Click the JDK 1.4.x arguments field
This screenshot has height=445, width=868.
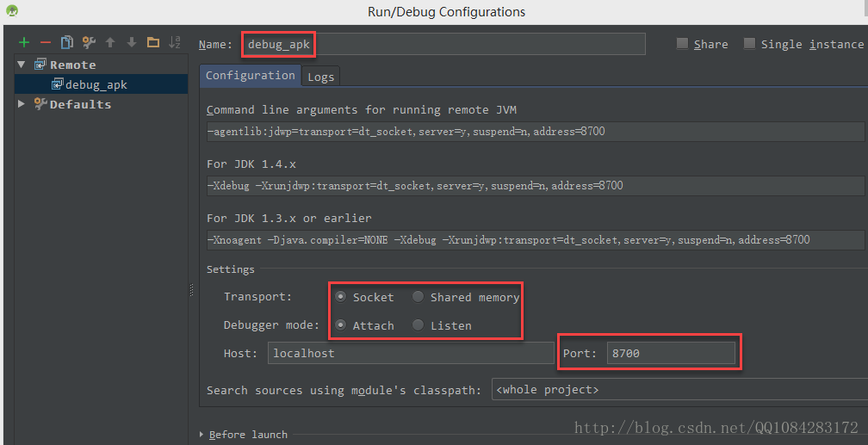pyautogui.click(x=536, y=186)
